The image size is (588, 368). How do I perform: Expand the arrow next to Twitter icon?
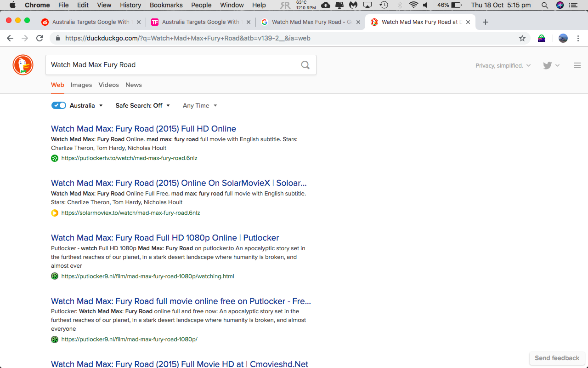558,65
